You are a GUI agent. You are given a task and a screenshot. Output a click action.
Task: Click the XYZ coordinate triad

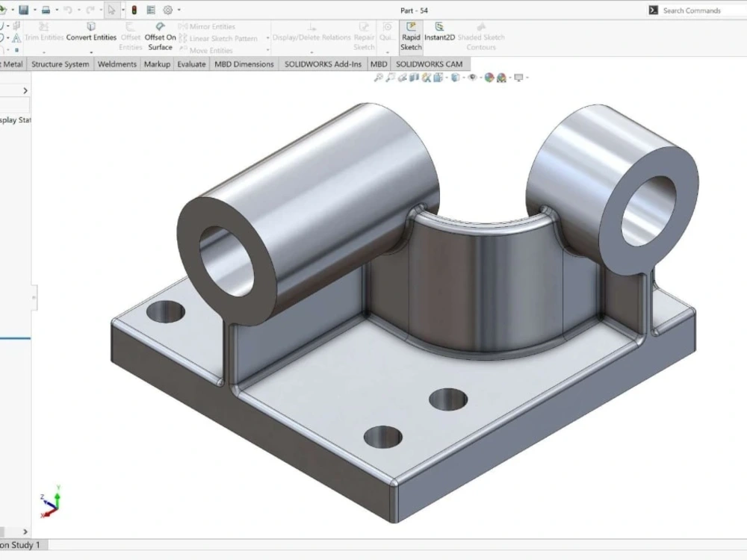[50, 502]
